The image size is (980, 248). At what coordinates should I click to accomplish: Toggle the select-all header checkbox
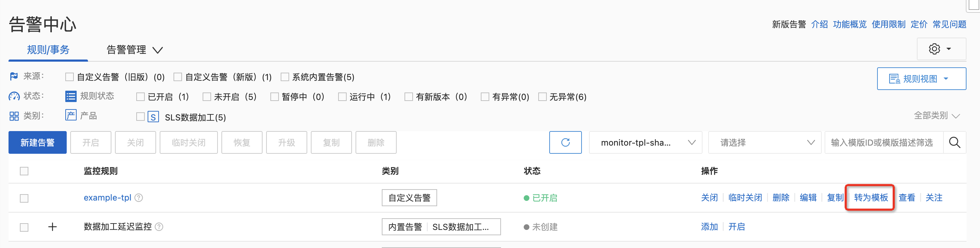pos(24,171)
